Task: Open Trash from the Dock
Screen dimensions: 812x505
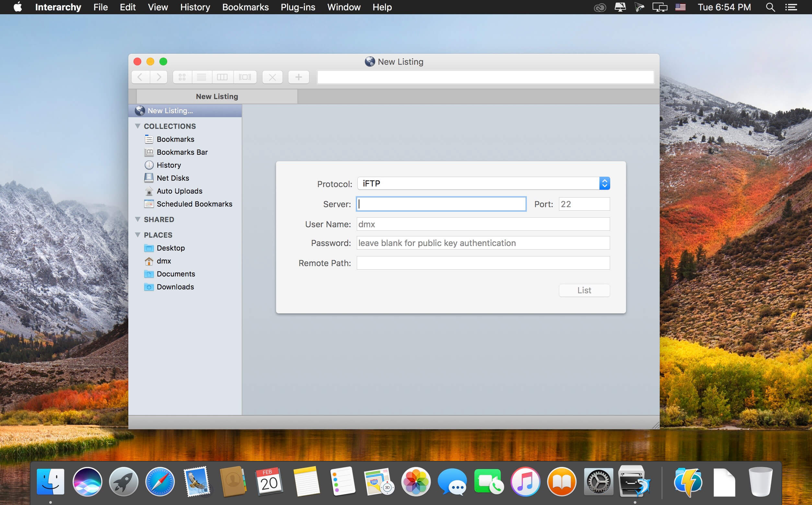Action: pyautogui.click(x=760, y=482)
